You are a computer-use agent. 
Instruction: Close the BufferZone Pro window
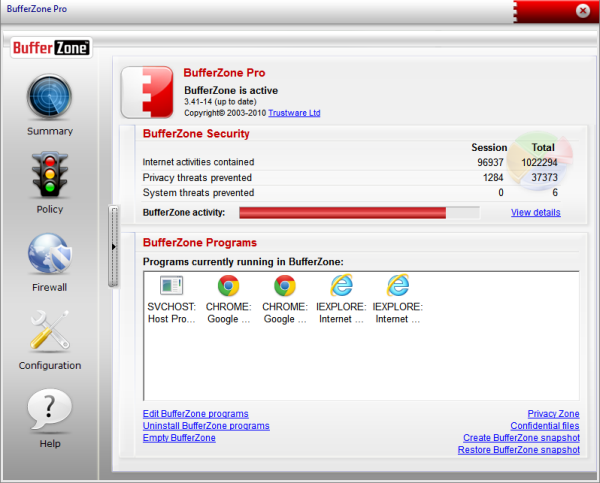tap(583, 10)
